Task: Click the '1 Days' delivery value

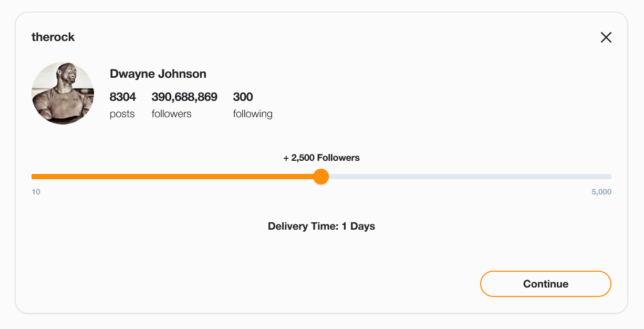Action: tap(358, 227)
